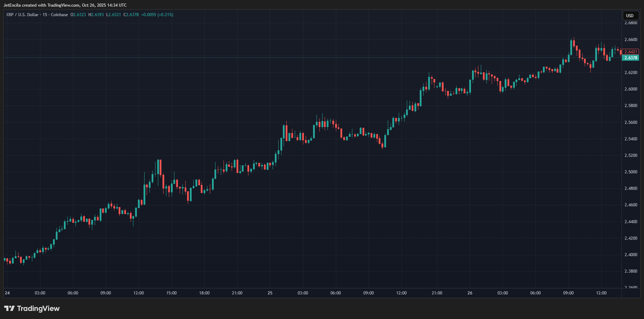Click the TradingView wordmark text at bottom
This screenshot has width=644, height=319.
pos(38,308)
